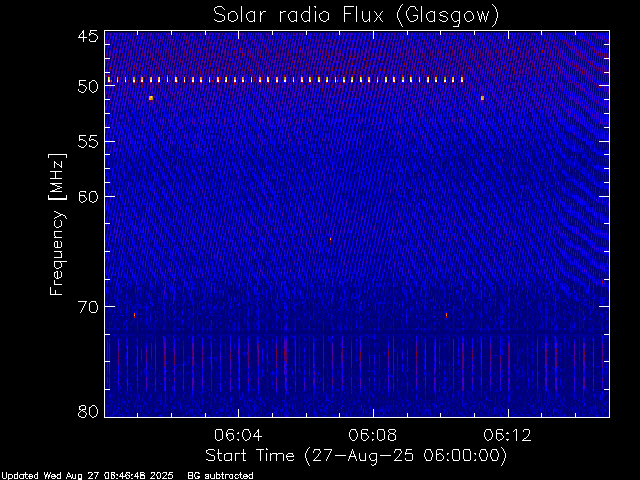Click the '06:08' time tick label

click(x=373, y=435)
